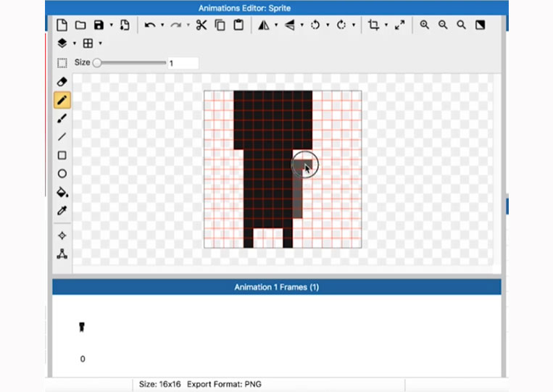Click the Resize image arrows icon
Viewport: 553px width, 392px height.
pos(399,25)
